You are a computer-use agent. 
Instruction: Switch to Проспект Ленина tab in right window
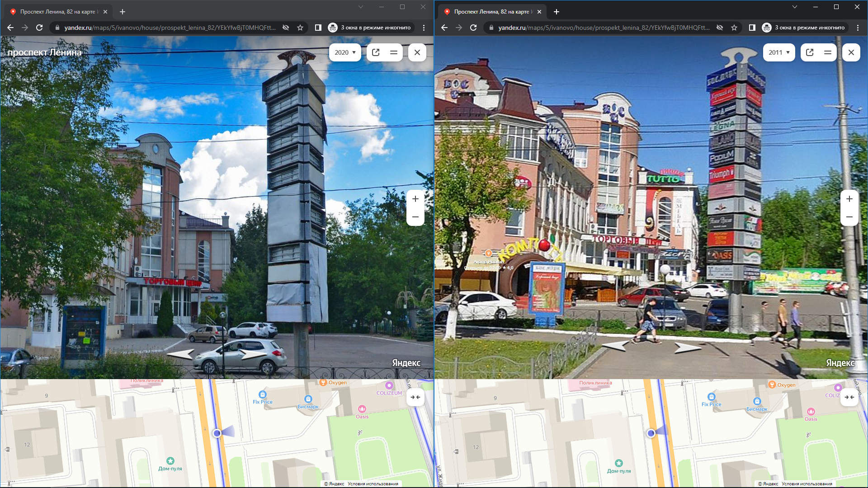[x=492, y=12]
